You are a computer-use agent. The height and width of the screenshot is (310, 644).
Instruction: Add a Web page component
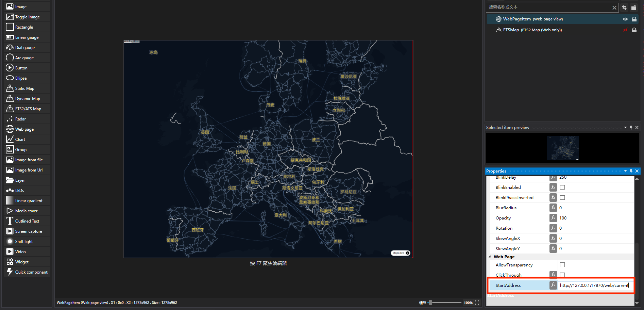click(27, 129)
